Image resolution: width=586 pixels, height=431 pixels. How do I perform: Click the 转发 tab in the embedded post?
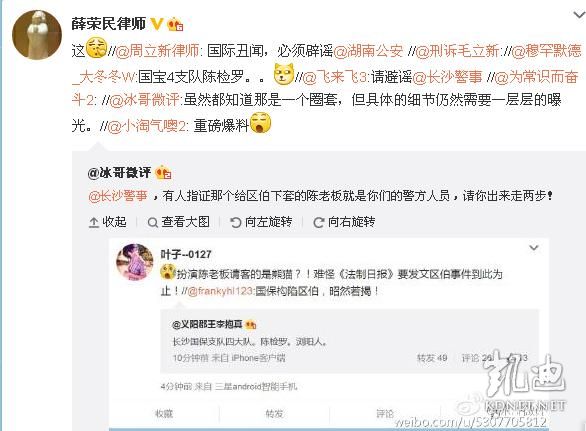click(x=274, y=413)
